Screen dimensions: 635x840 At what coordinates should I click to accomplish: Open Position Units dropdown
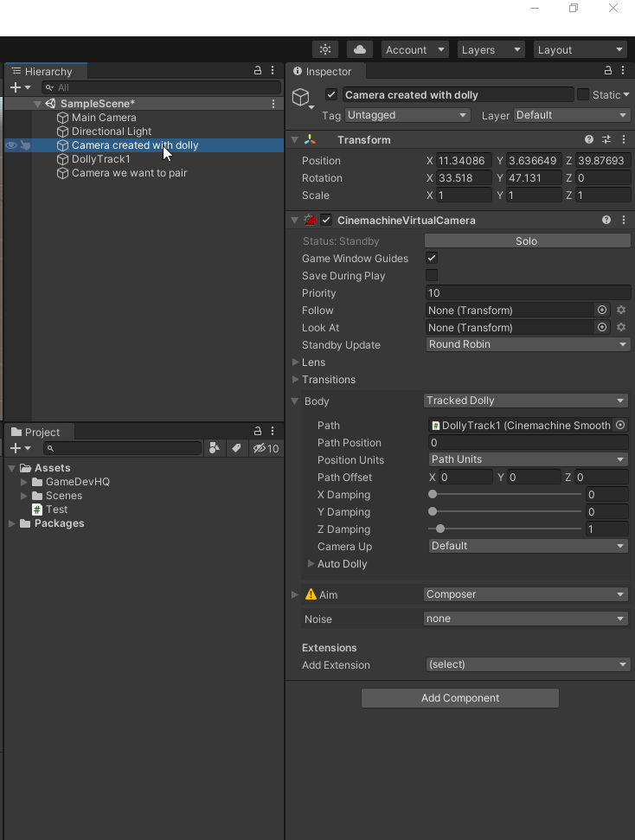tap(528, 459)
